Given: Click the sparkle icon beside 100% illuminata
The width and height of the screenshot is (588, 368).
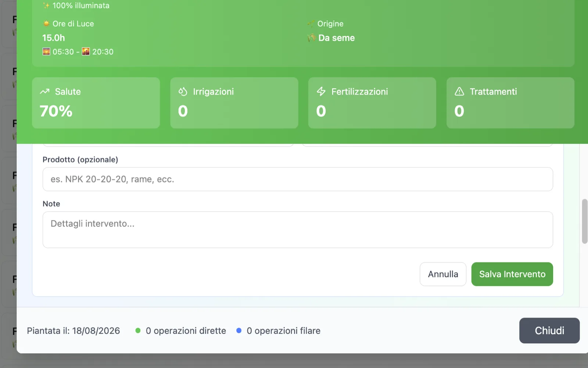Looking at the screenshot, I should [x=46, y=6].
